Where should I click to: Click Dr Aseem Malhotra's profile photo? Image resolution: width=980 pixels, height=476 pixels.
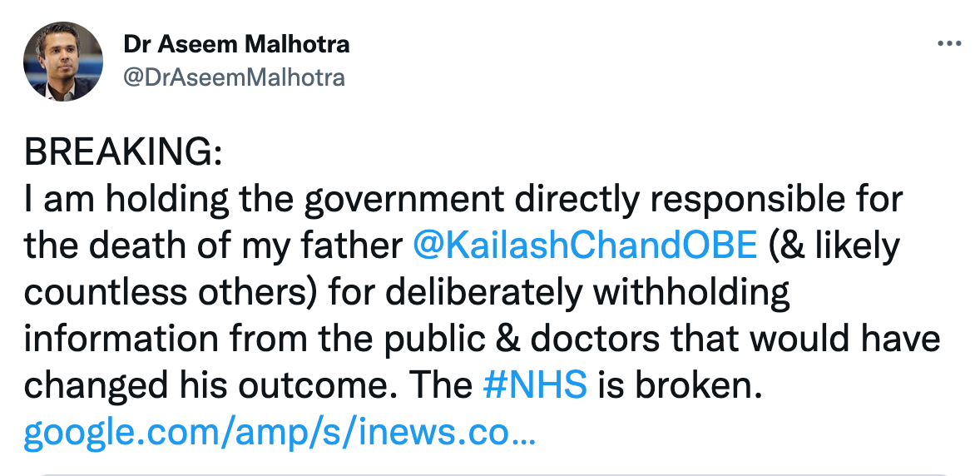[x=63, y=62]
